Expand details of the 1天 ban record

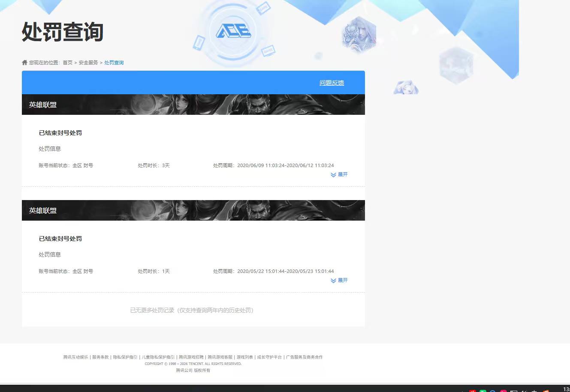pyautogui.click(x=339, y=280)
